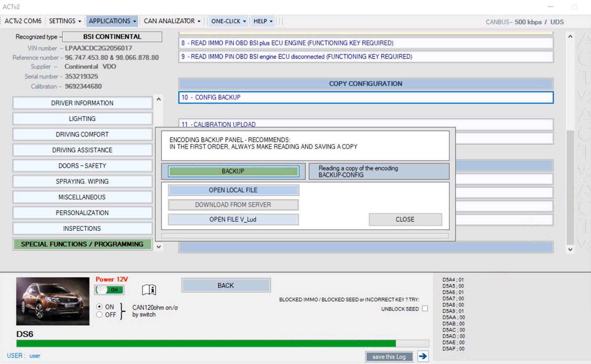
Task: Click the save this Log button
Action: point(389,356)
